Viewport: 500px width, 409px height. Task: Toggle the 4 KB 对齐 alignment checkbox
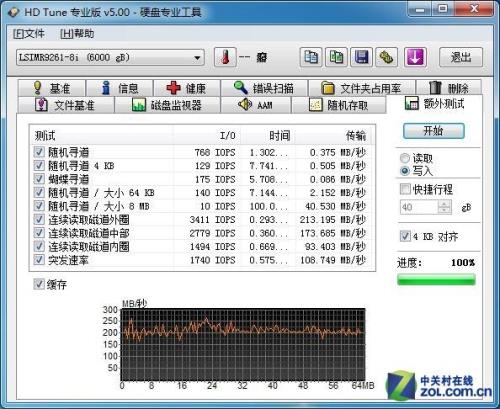pyautogui.click(x=405, y=236)
